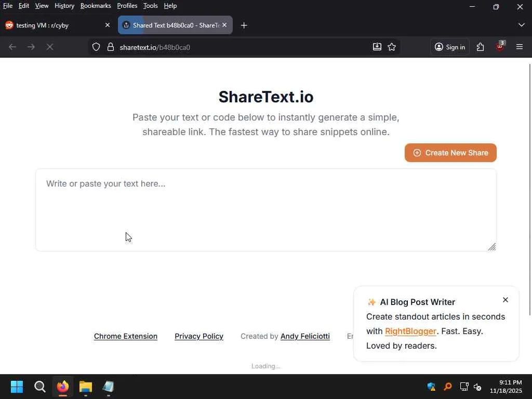Open the History menu

pyautogui.click(x=64, y=6)
